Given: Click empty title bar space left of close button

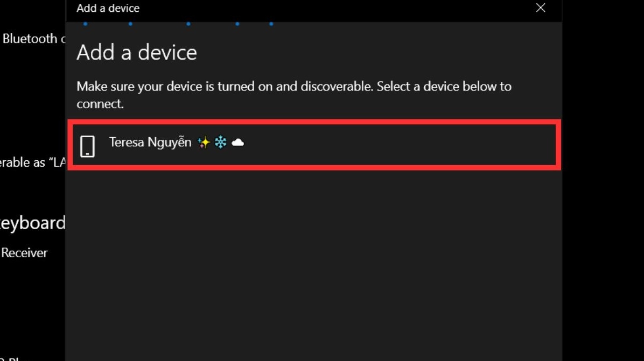Looking at the screenshot, I should tap(377, 8).
